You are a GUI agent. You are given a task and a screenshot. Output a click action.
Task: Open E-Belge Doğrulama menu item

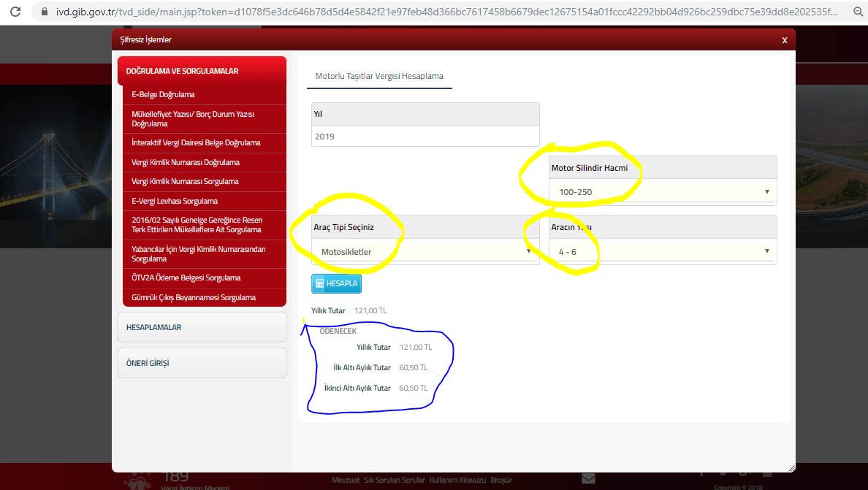(163, 95)
